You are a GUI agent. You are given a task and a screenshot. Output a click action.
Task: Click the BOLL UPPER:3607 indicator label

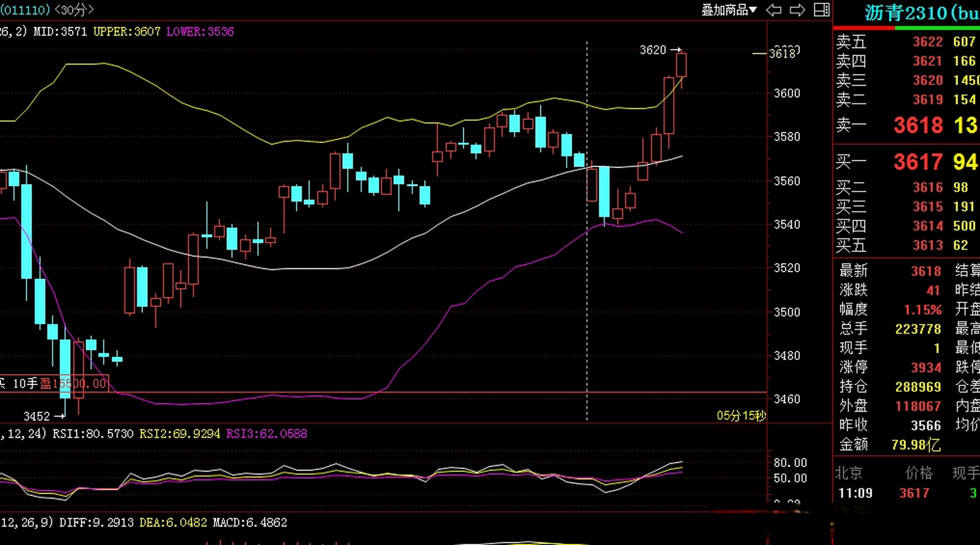click(127, 32)
